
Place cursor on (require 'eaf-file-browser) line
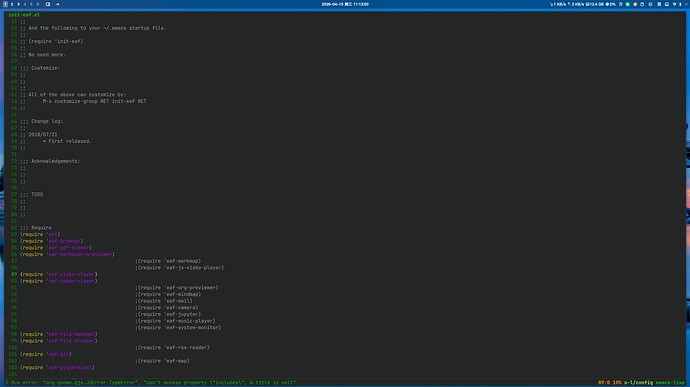(59, 340)
